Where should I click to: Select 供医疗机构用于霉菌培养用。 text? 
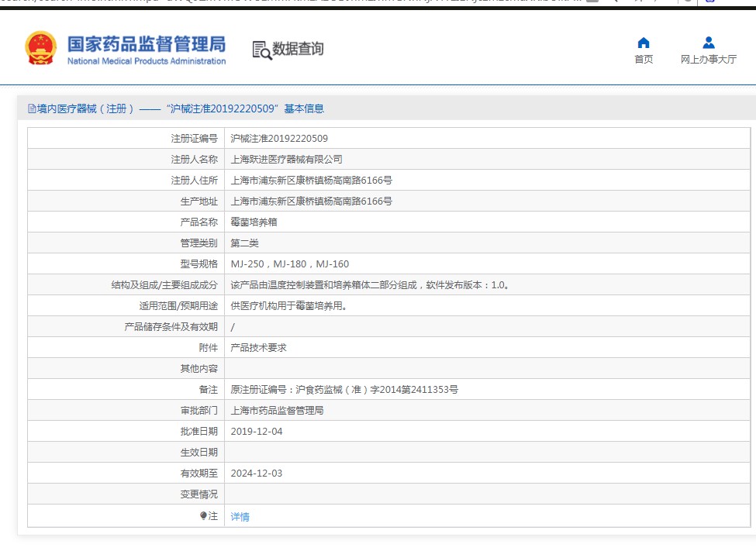point(289,306)
